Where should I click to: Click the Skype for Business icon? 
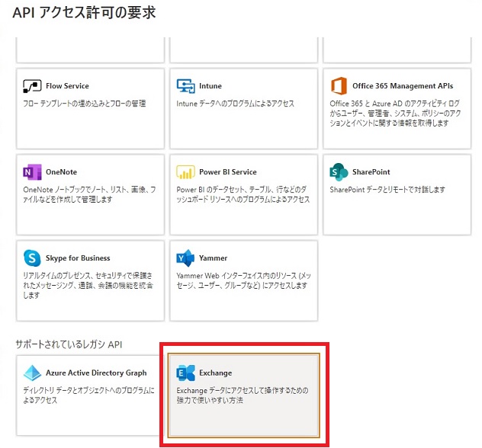coord(32,258)
